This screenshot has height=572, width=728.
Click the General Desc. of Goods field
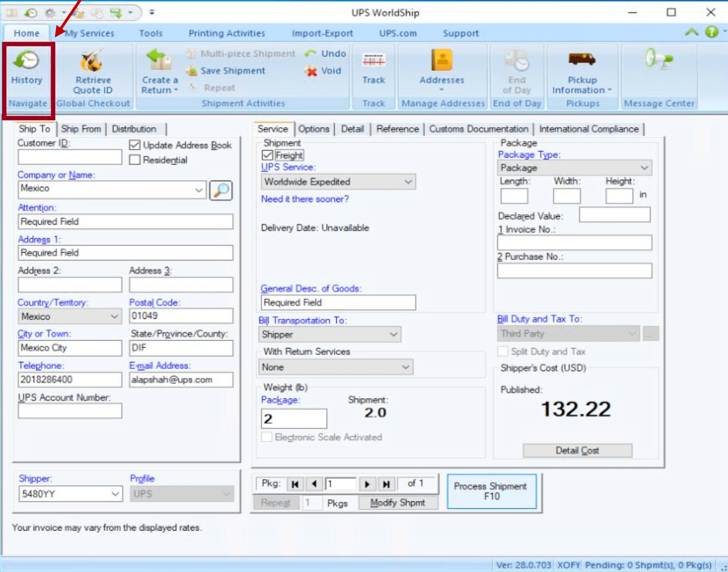pyautogui.click(x=338, y=302)
